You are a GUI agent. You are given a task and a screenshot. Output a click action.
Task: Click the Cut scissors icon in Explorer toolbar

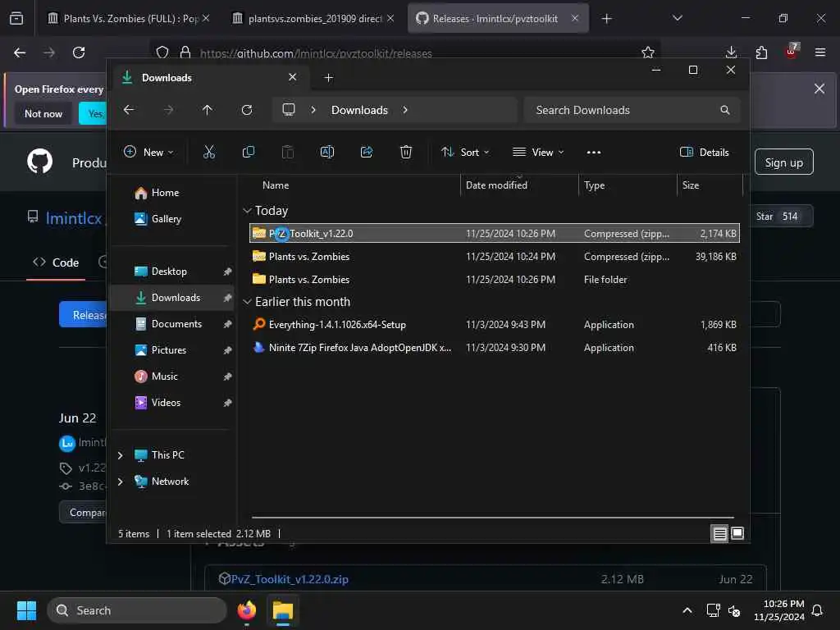click(x=209, y=152)
